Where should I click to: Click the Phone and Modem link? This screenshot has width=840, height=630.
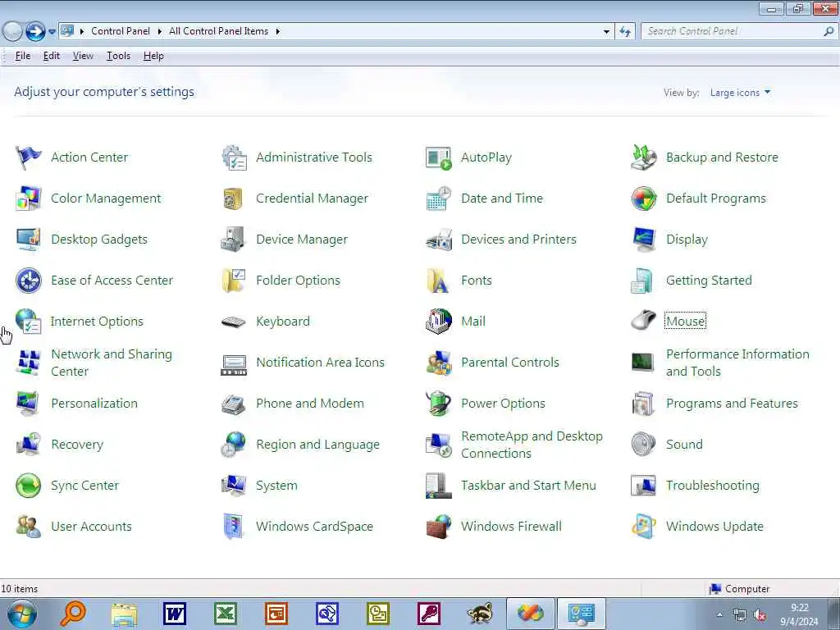pos(309,404)
